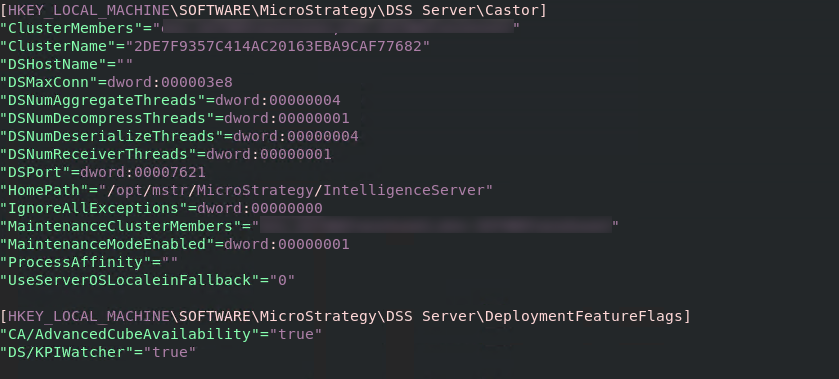This screenshot has height=379, width=839.
Task: Select the "DSNumDecompressThreads" key name
Action: [x=108, y=118]
